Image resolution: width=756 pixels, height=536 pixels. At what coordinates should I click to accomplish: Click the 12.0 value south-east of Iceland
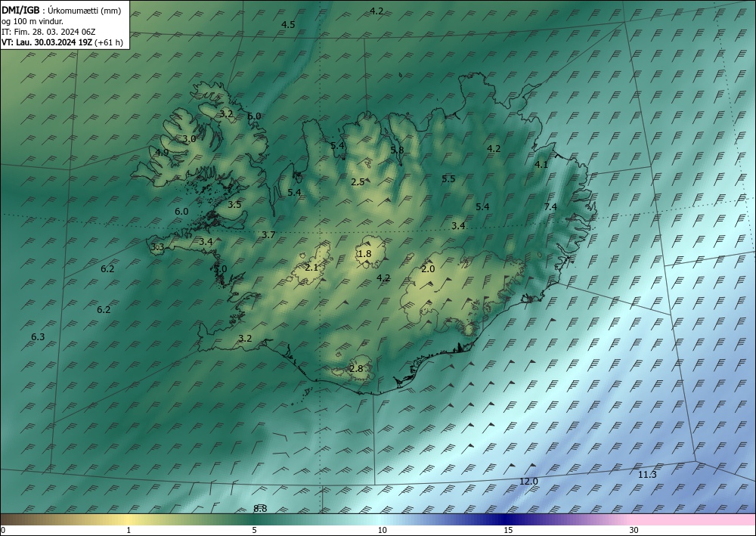(528, 481)
